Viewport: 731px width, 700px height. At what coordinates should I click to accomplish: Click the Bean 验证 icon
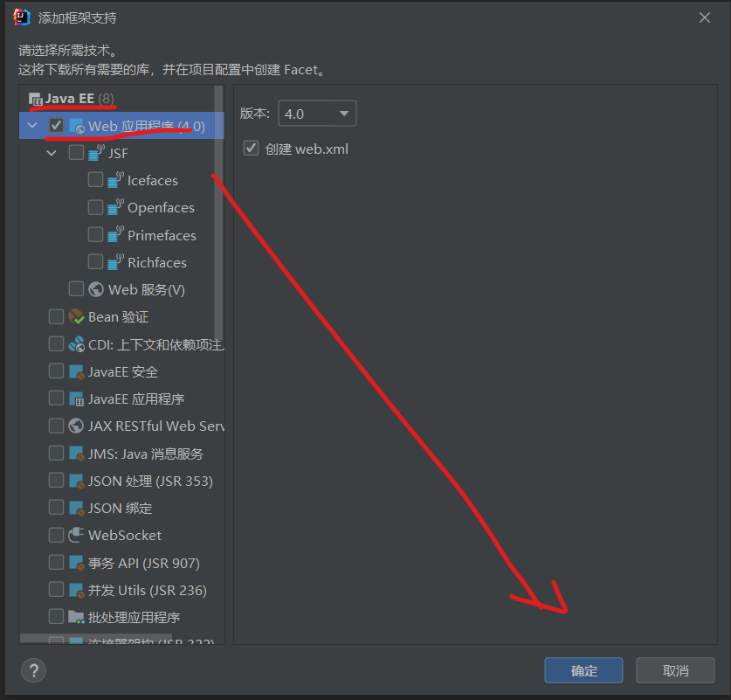coord(76,316)
